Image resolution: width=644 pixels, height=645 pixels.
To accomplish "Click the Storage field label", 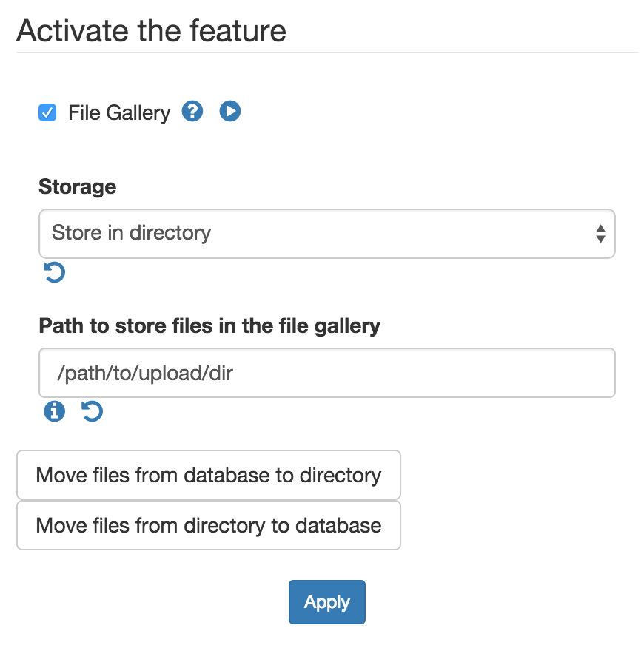I will [x=78, y=186].
